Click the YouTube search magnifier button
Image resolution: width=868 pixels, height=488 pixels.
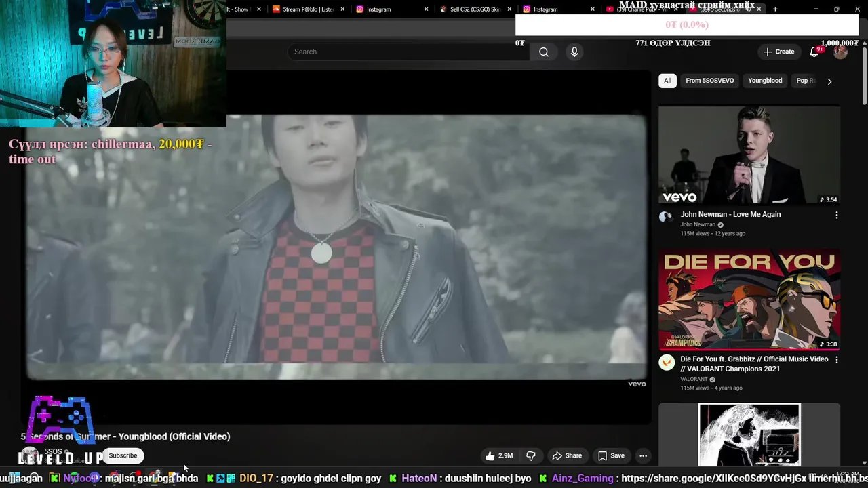(543, 52)
